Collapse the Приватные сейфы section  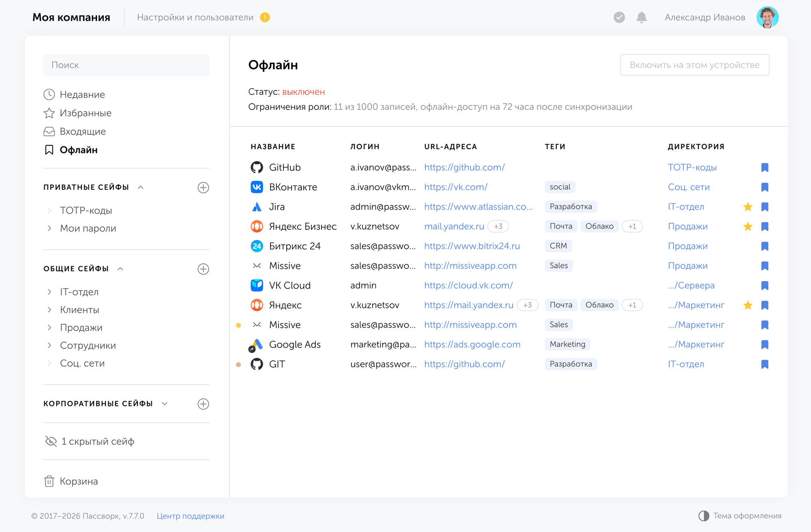141,187
